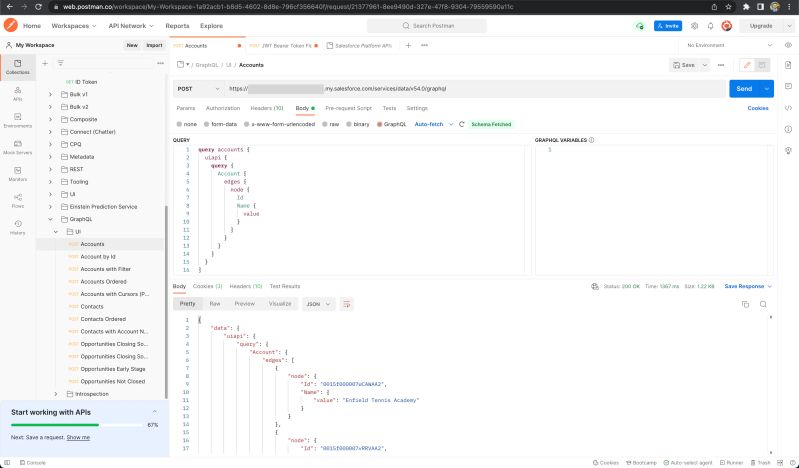Viewport: 799px width, 468px height.
Task: Click the Search Postman field
Action: tap(427, 26)
